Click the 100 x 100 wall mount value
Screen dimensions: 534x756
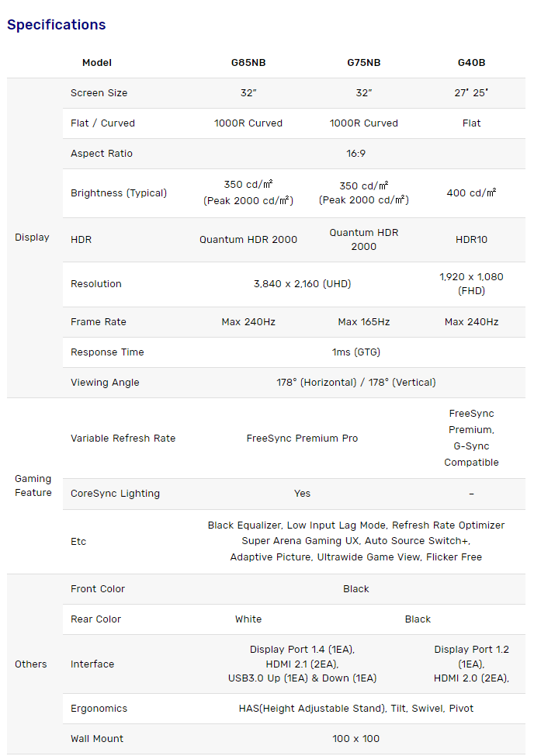(356, 739)
